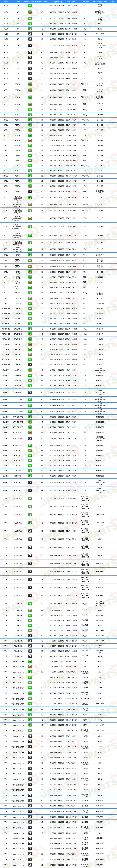Select engine code 'BJN, CFRA' in Touareg row

tap(100, 630)
